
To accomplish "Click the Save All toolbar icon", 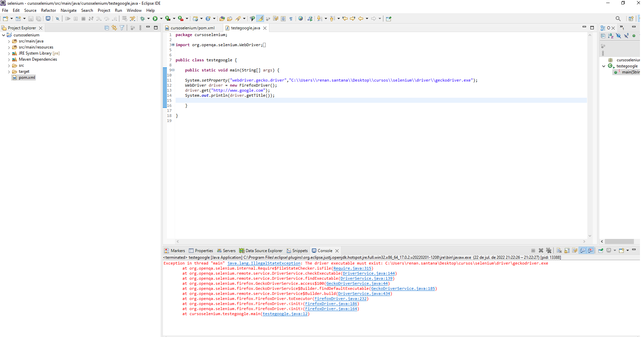I will 38,19.
